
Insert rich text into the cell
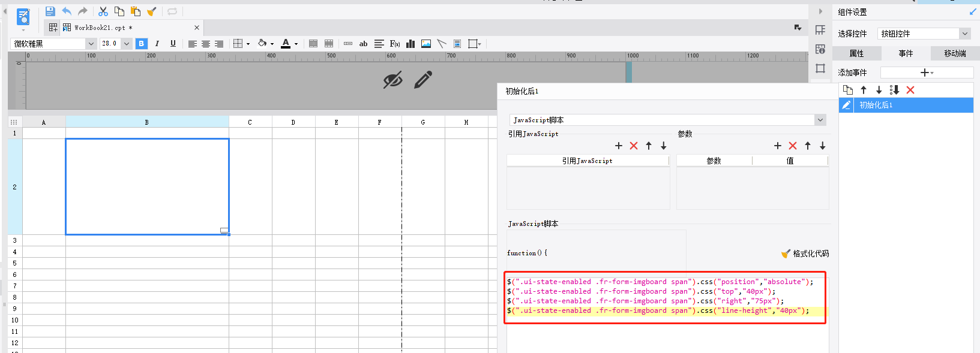pyautogui.click(x=379, y=44)
